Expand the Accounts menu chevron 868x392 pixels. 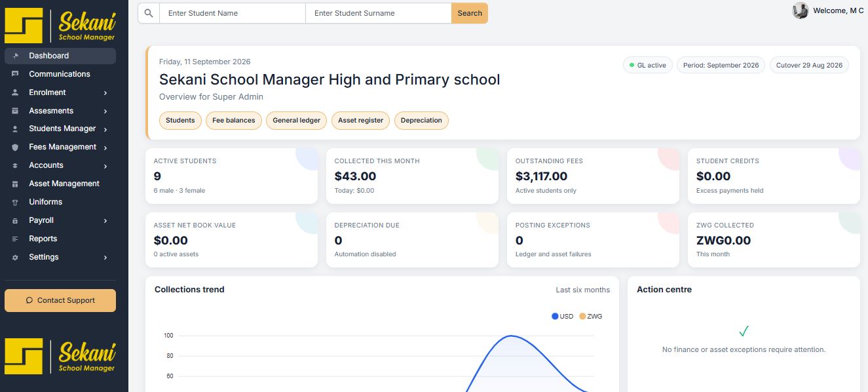point(105,167)
